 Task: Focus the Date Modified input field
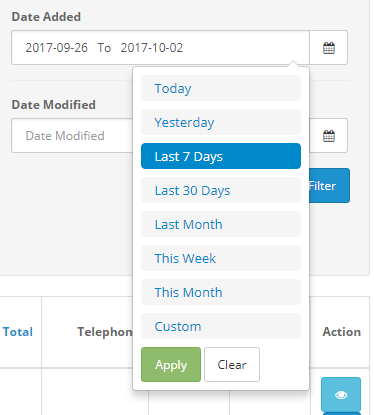72,136
